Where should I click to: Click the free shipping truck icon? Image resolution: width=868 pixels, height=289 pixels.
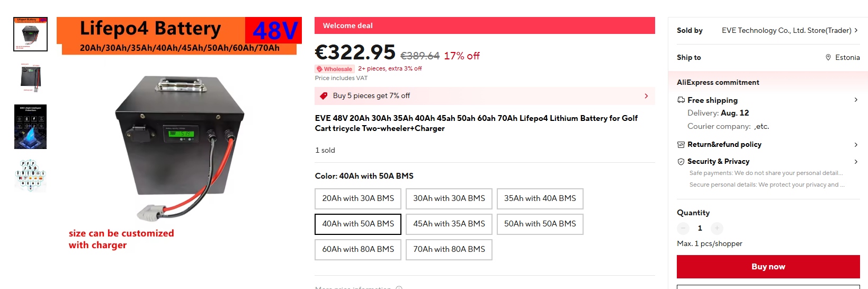[x=681, y=100]
